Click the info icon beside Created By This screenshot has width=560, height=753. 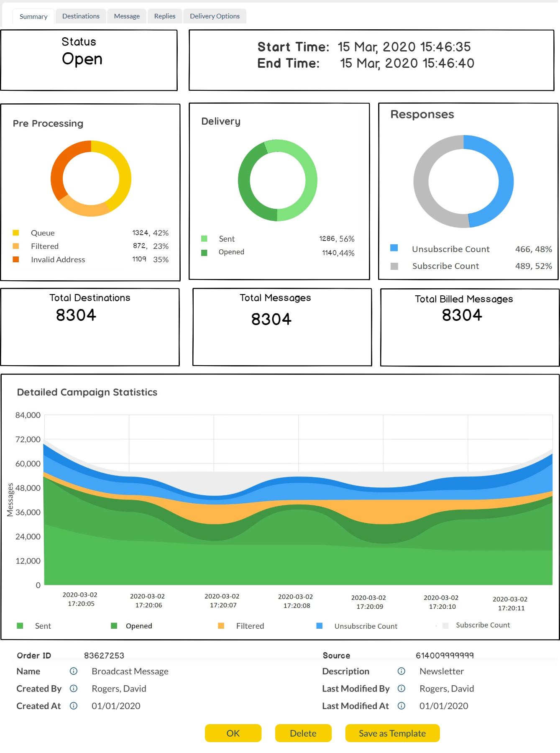point(74,689)
